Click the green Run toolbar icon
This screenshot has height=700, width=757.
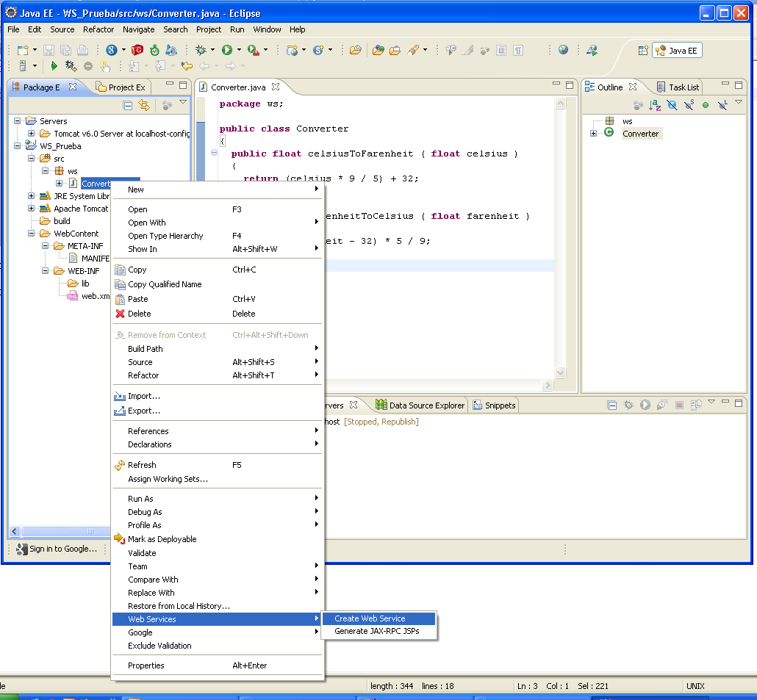click(x=227, y=50)
